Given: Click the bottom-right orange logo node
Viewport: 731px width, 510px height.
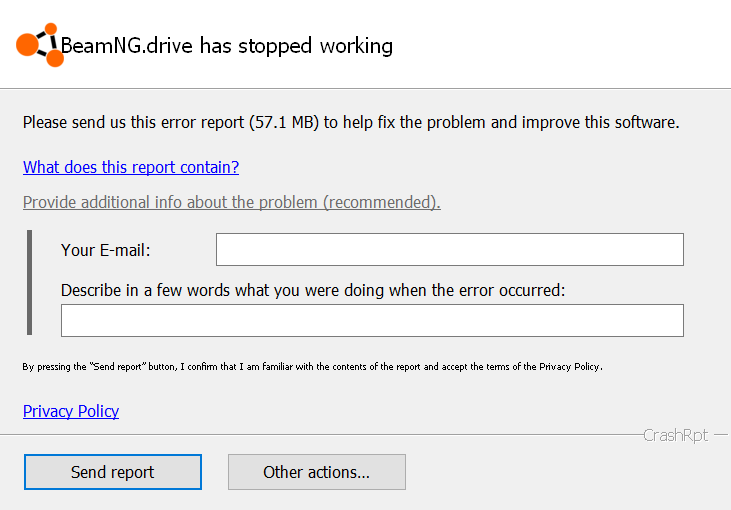Looking at the screenshot, I should click(55, 58).
